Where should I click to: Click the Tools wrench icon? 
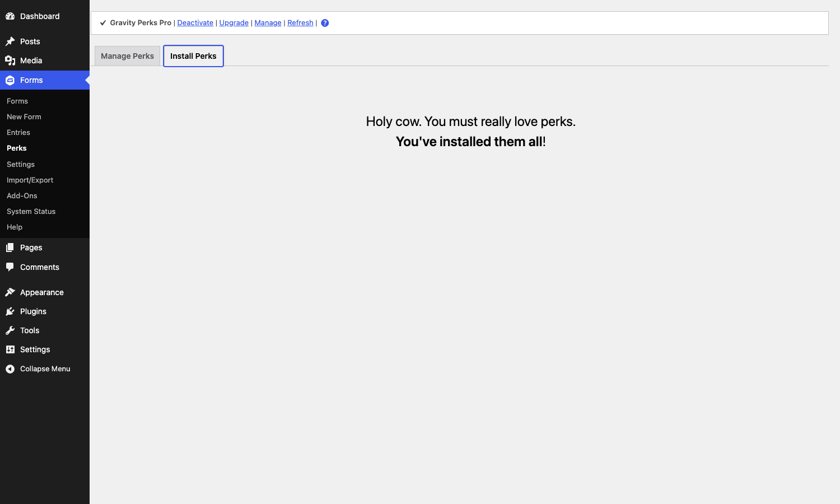pyautogui.click(x=10, y=330)
